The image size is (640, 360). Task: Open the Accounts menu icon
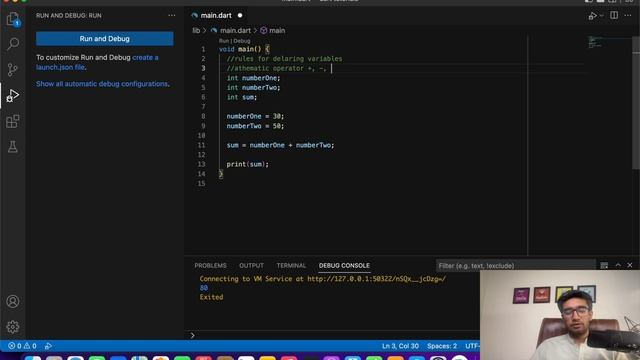13,301
